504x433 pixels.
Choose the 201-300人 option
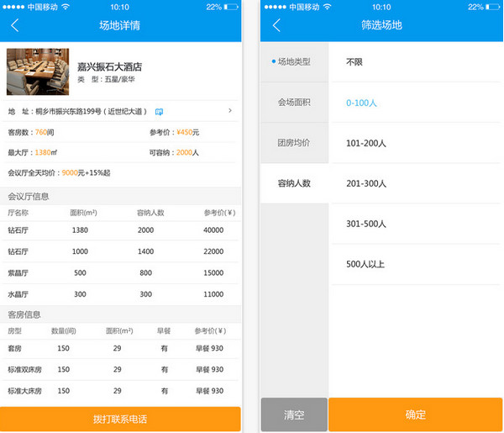click(417, 183)
